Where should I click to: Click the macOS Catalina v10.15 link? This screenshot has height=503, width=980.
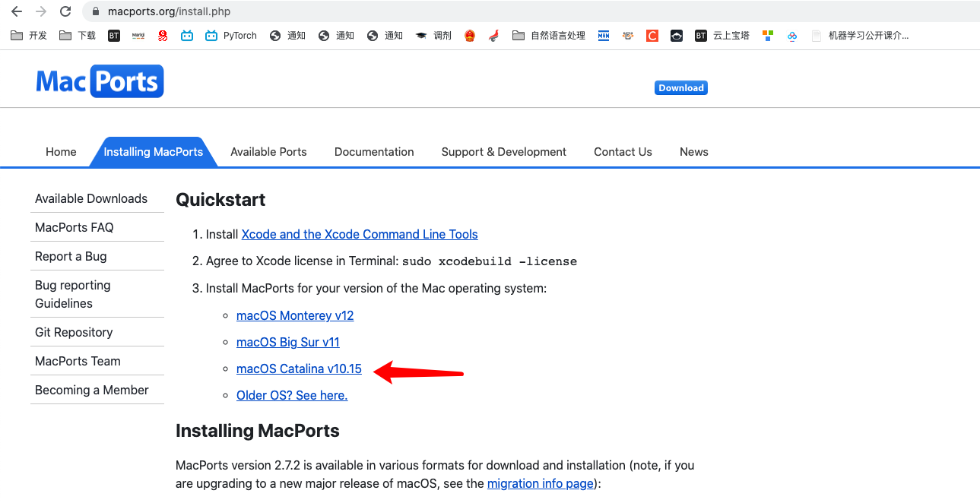[x=299, y=369]
